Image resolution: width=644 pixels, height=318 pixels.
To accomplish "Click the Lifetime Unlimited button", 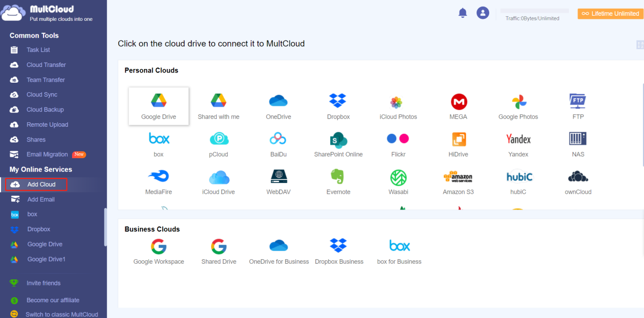I will [611, 14].
